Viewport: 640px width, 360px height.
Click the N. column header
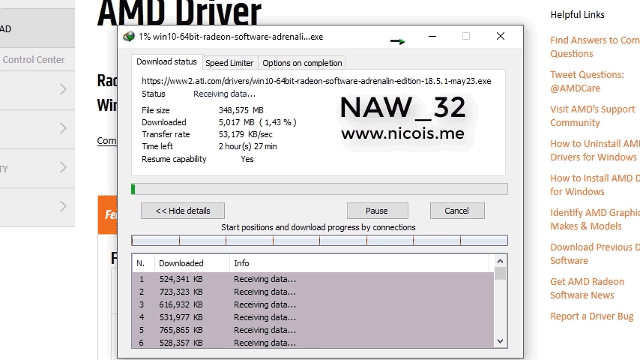(143, 263)
